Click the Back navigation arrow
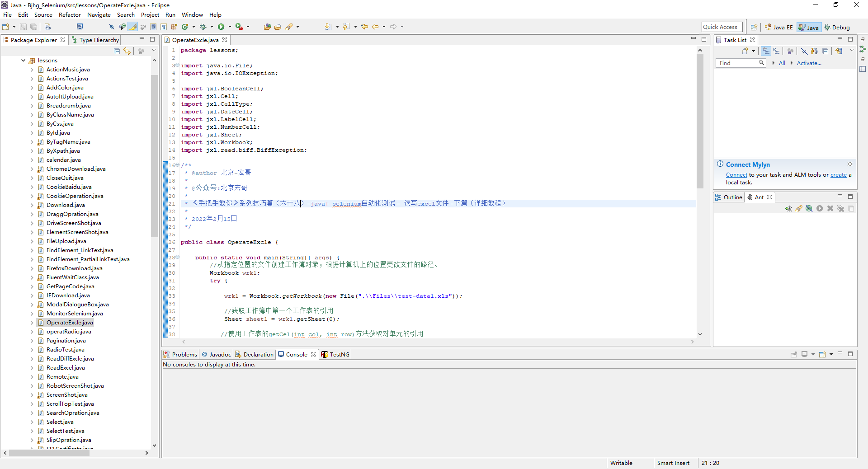The height and width of the screenshot is (469, 868). [375, 27]
